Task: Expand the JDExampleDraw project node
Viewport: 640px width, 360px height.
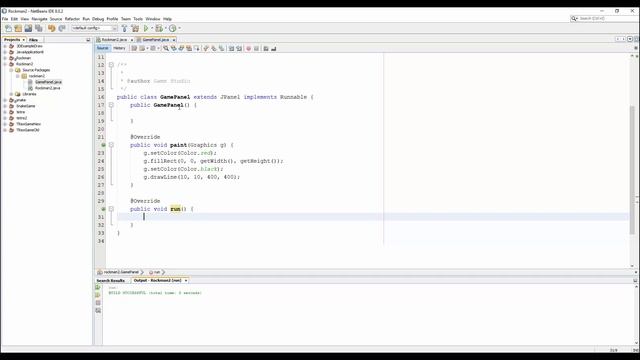Action: click(5, 46)
